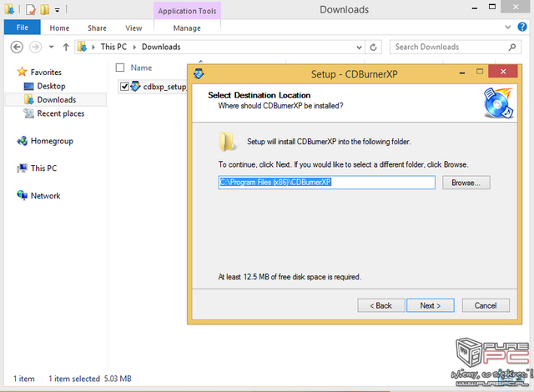Click the Network icon in the sidebar
Image resolution: width=534 pixels, height=392 pixels.
23,195
